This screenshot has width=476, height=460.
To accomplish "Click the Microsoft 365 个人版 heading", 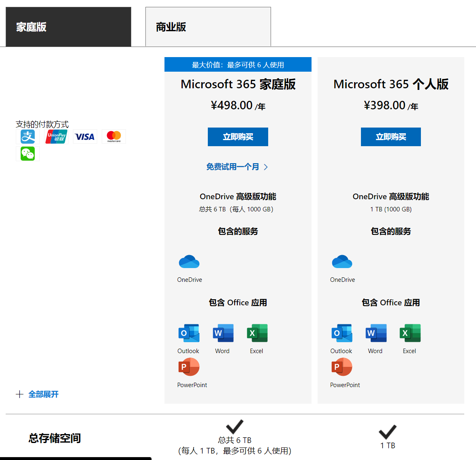I will coord(391,84).
